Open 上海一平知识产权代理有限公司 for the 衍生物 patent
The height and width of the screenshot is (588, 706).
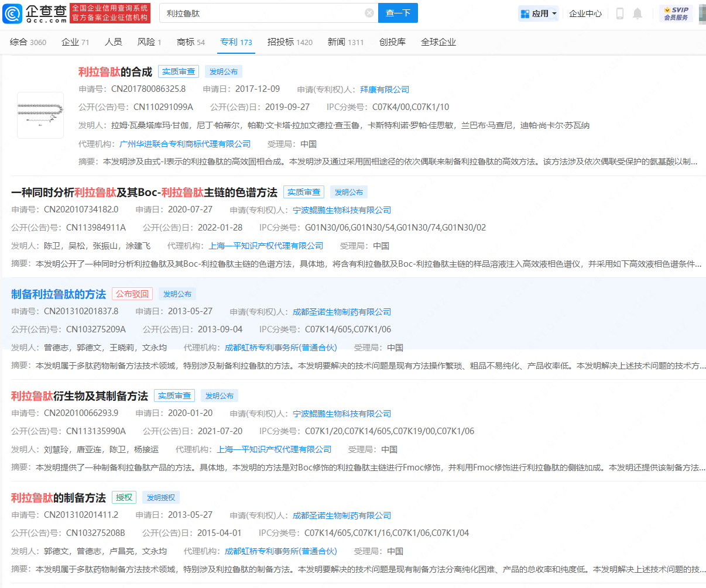tap(275, 449)
